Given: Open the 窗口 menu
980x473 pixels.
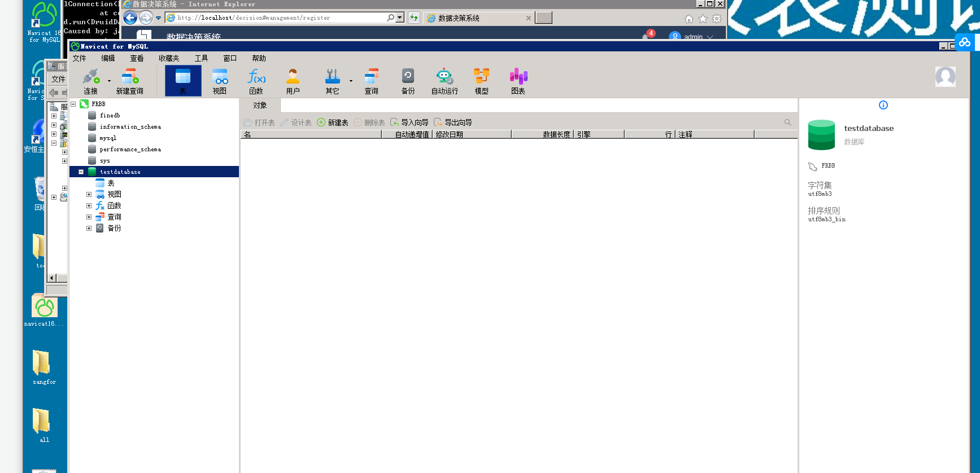Looking at the screenshot, I should pyautogui.click(x=230, y=58).
